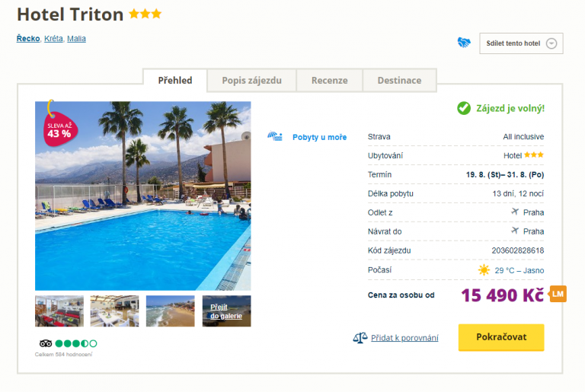This screenshot has width=585, height=392.
Task: Click the Pobyty u moře link
Action: [x=319, y=138]
